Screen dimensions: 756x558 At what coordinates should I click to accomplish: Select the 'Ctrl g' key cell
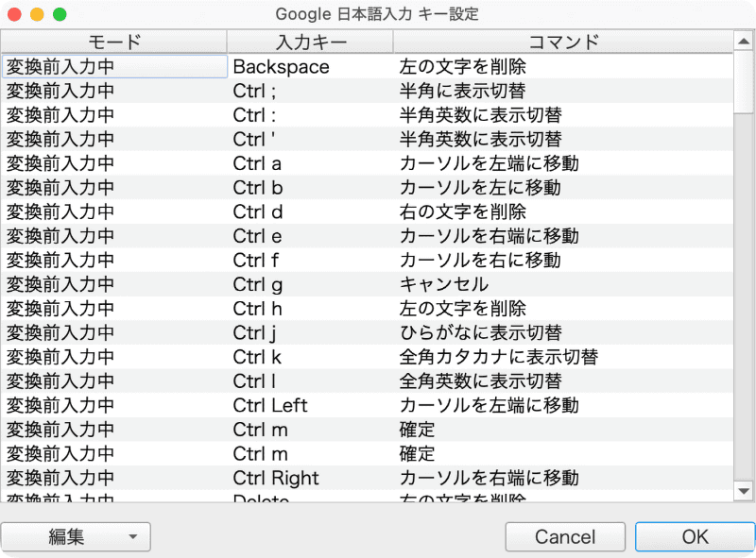click(x=310, y=284)
